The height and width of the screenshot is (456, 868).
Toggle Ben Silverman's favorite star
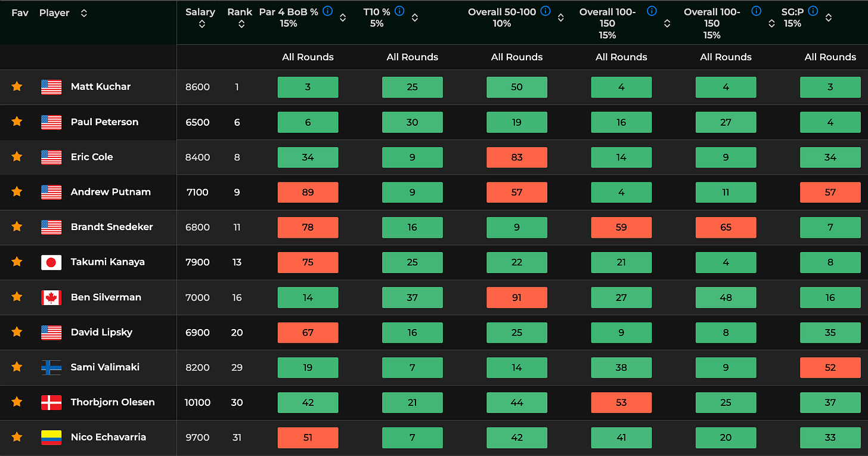pyautogui.click(x=17, y=297)
